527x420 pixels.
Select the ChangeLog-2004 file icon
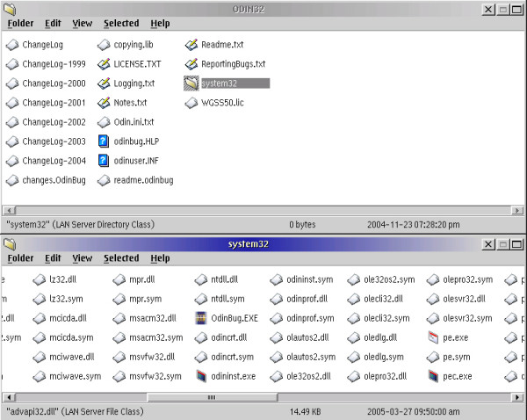point(12,161)
